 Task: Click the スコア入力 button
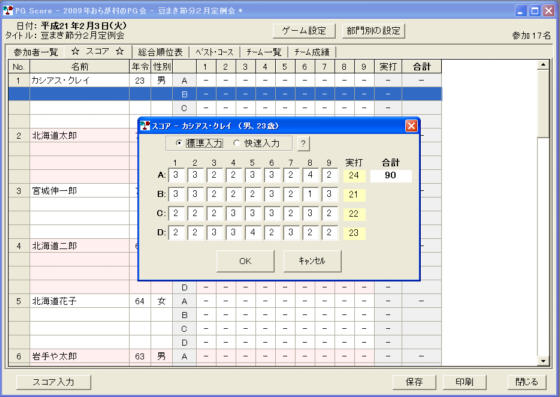point(54,382)
